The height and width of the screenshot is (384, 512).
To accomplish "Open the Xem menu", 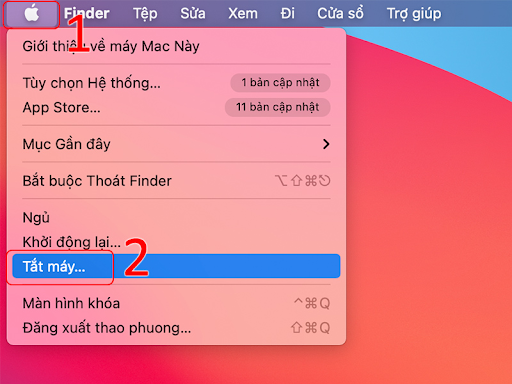I will (243, 14).
